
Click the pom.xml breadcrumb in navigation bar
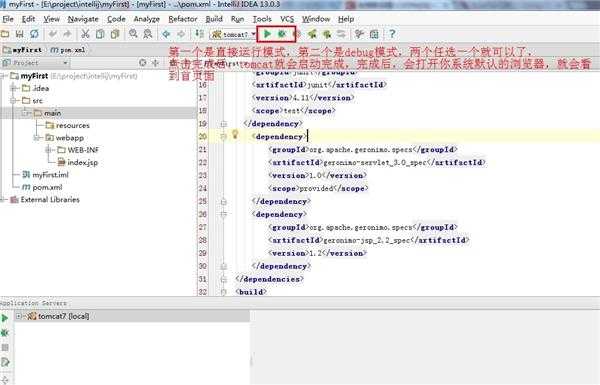coord(68,50)
